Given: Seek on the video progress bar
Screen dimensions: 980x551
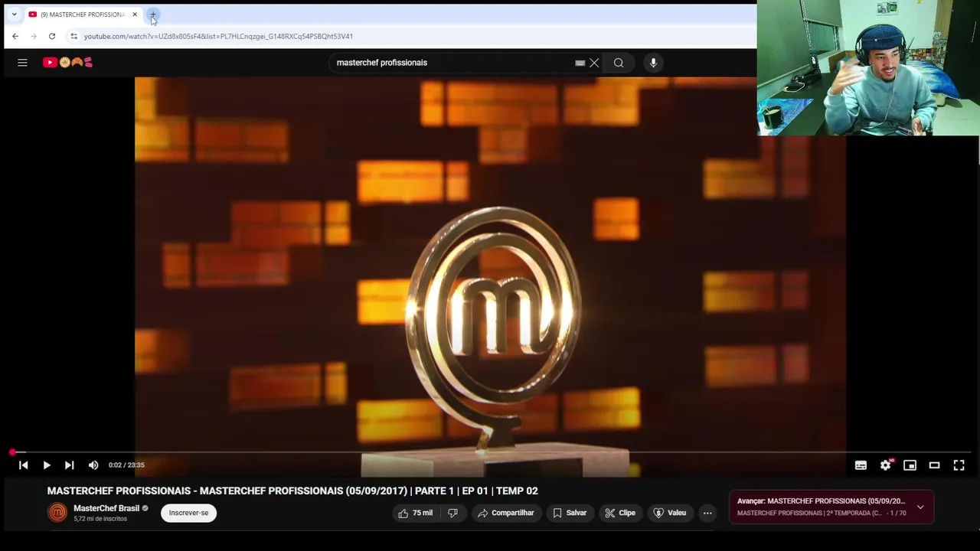Looking at the screenshot, I should tap(490, 452).
